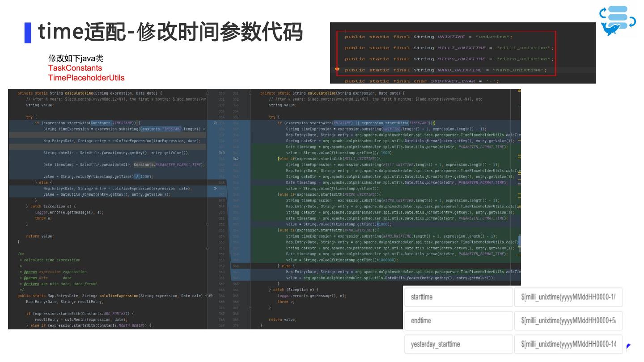Click the starttime parameter name field

[458, 297]
